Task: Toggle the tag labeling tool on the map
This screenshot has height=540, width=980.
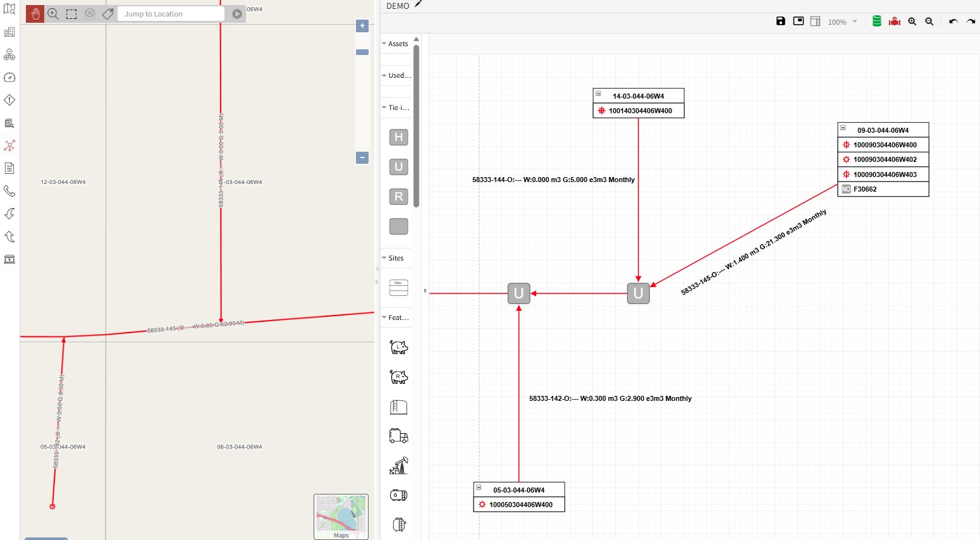Action: [x=107, y=13]
